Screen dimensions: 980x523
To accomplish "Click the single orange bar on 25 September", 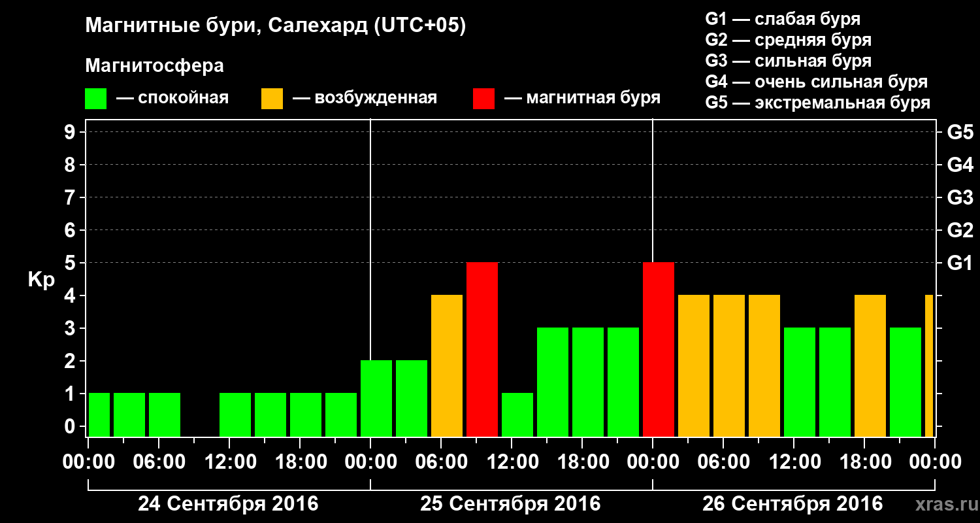I will (x=447, y=365).
